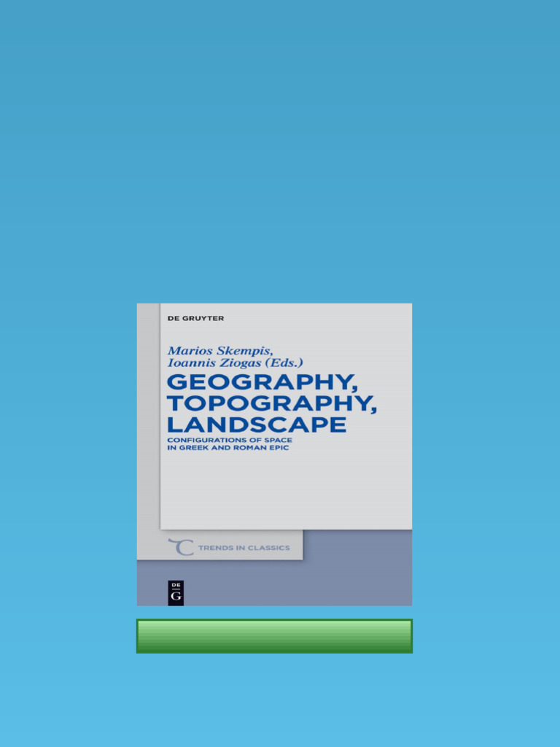Image resolution: width=560 pixels, height=747 pixels.
Task: Click subtitle 'CONFIGURATIONS OF SPACE'
Action: click(230, 440)
